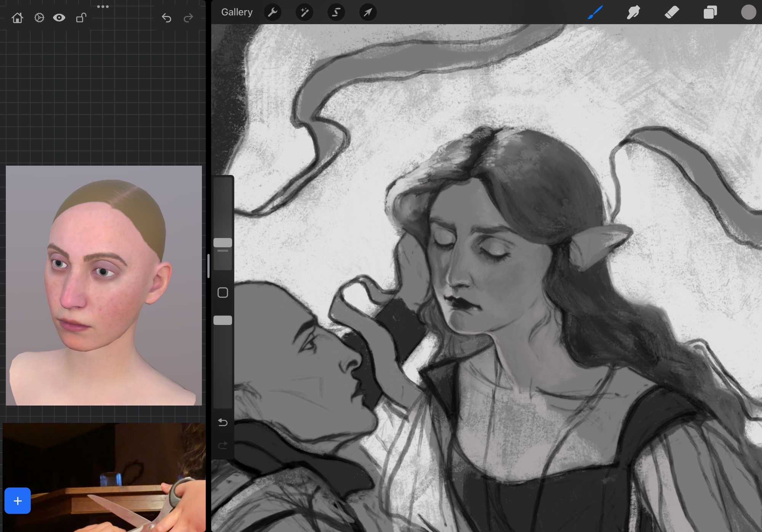Select the Transform arrow tool
The height and width of the screenshot is (532, 762).
coord(368,13)
